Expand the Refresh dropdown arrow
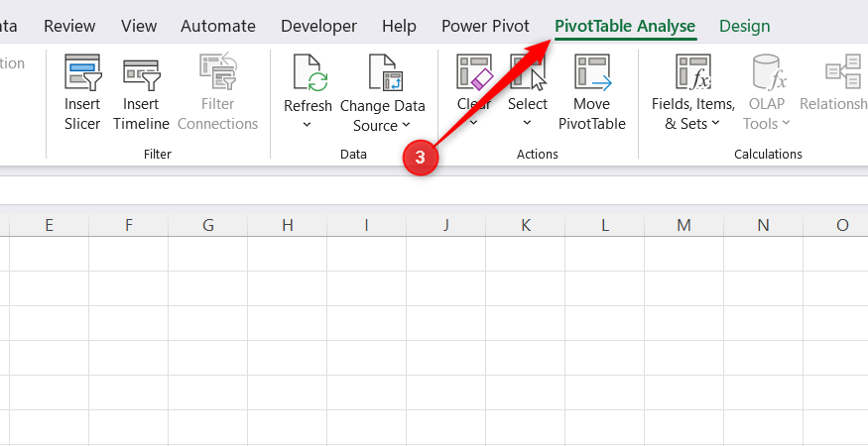 coord(308,125)
